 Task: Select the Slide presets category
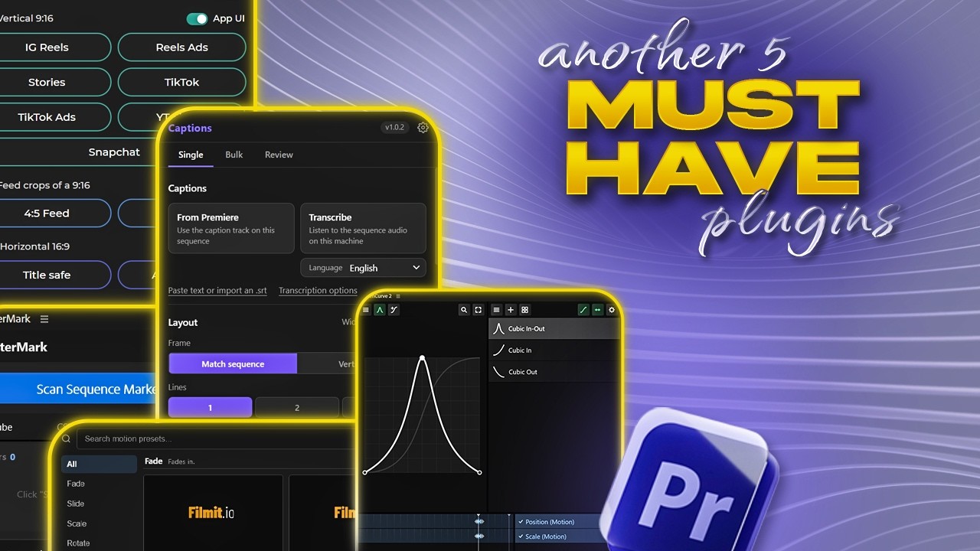[x=76, y=504]
